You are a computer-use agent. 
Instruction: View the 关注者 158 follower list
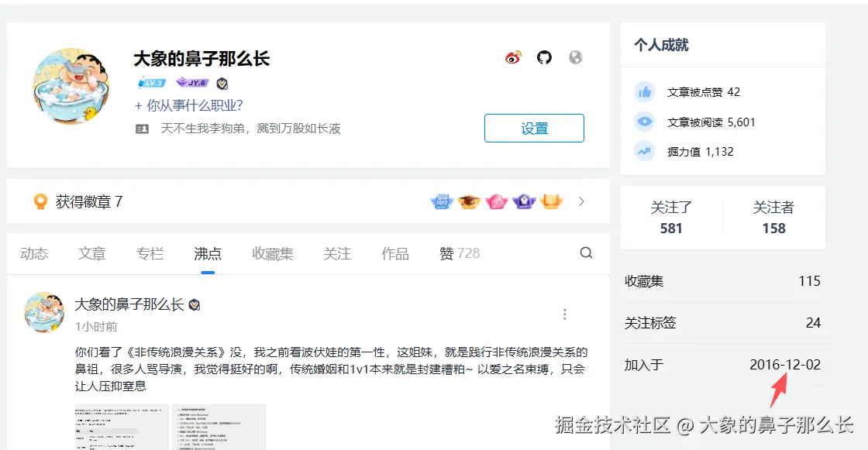click(x=772, y=218)
